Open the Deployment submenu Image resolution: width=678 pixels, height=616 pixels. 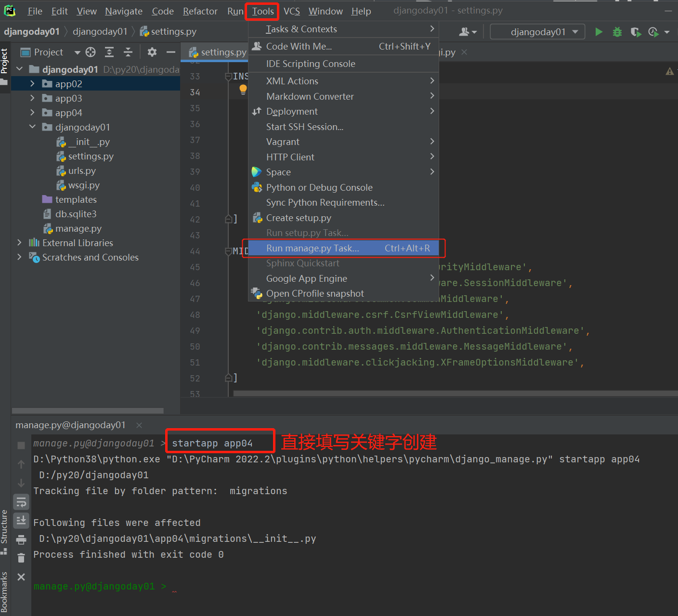(343, 111)
